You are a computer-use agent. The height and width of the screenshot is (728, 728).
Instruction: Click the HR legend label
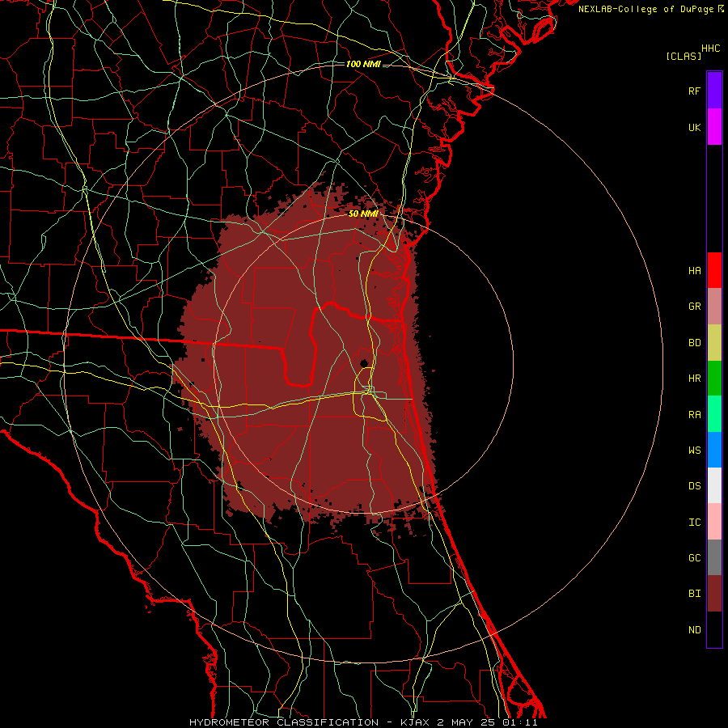(694, 379)
